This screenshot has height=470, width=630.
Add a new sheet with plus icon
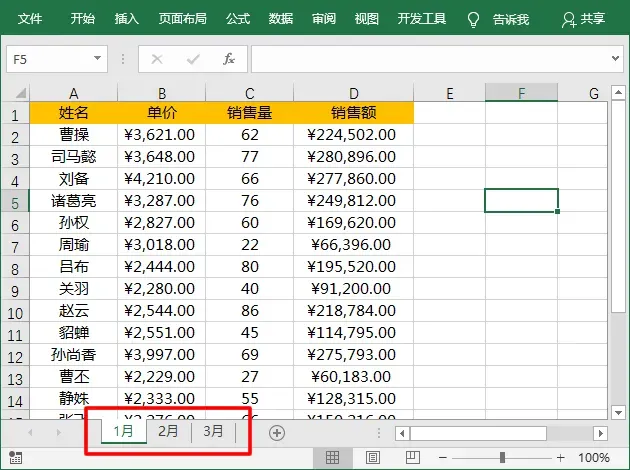(277, 433)
